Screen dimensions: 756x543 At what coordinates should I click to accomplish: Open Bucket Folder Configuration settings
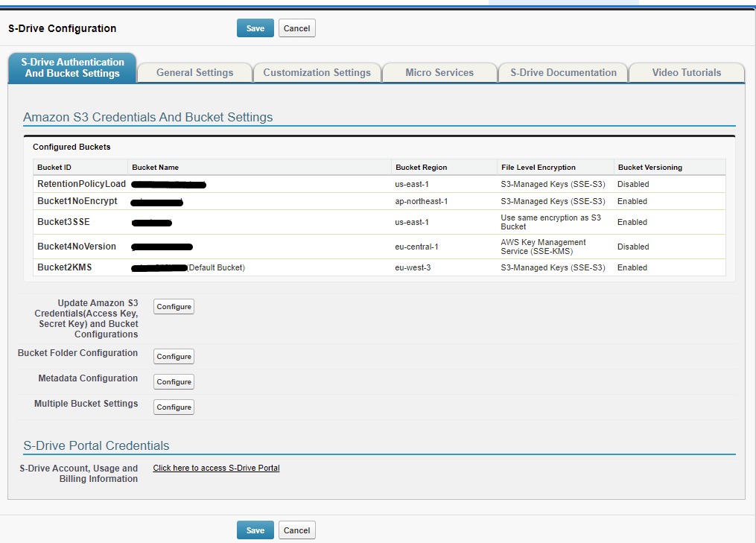click(x=174, y=356)
